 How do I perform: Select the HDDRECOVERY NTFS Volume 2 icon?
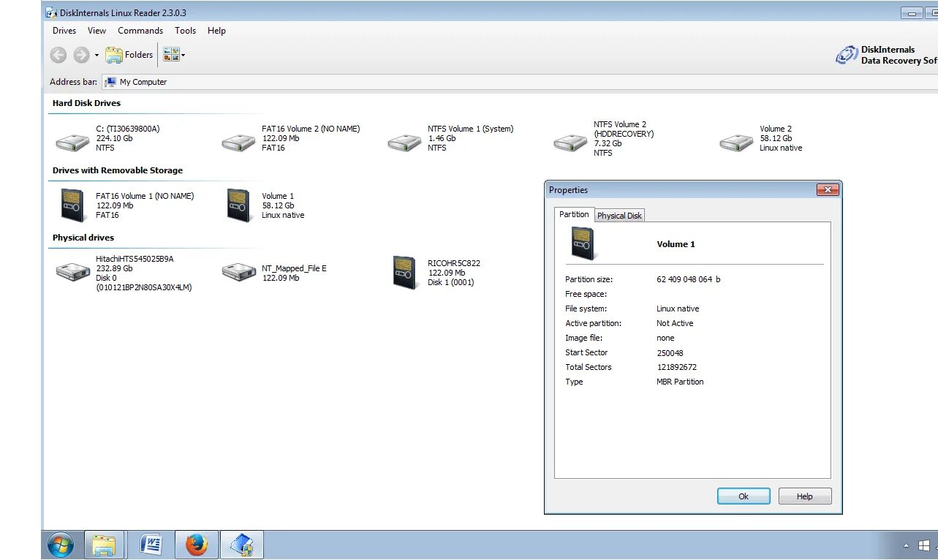[x=570, y=142]
